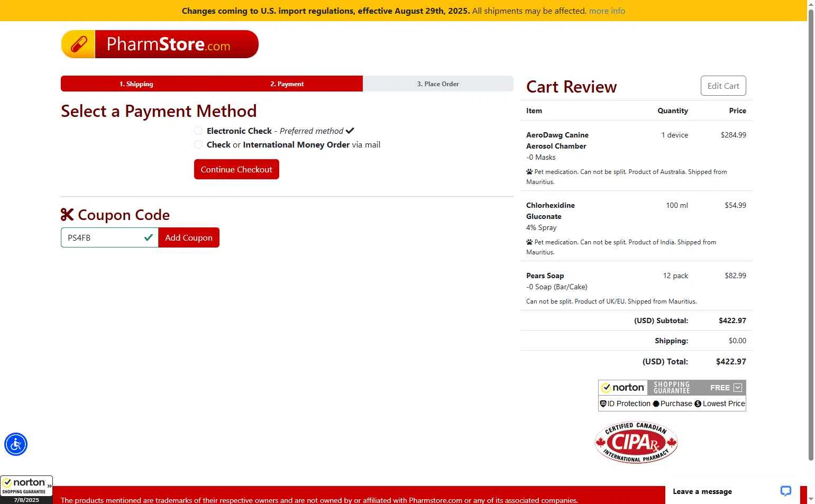Image resolution: width=815 pixels, height=504 pixels.
Task: Click the CIPA certified pharmacy seal
Action: tap(636, 442)
